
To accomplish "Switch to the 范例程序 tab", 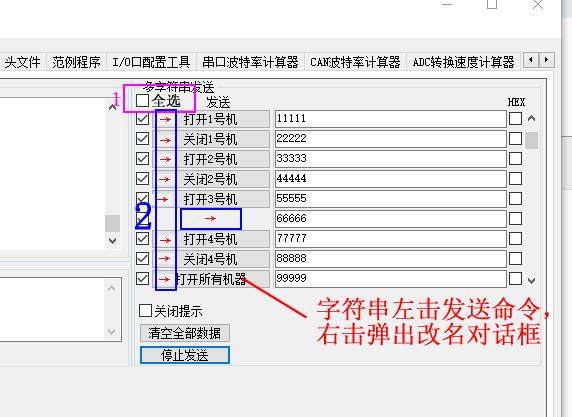I will click(76, 62).
